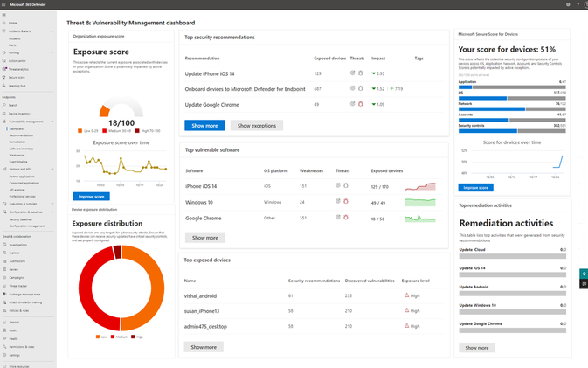The height and width of the screenshot is (368, 588).
Task: Click the Application score progress bar
Action: point(512,87)
